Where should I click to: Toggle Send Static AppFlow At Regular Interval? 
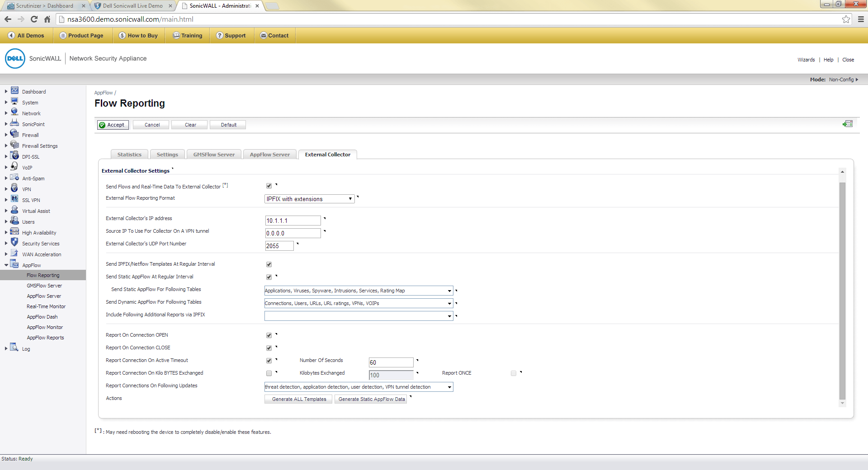tap(269, 277)
